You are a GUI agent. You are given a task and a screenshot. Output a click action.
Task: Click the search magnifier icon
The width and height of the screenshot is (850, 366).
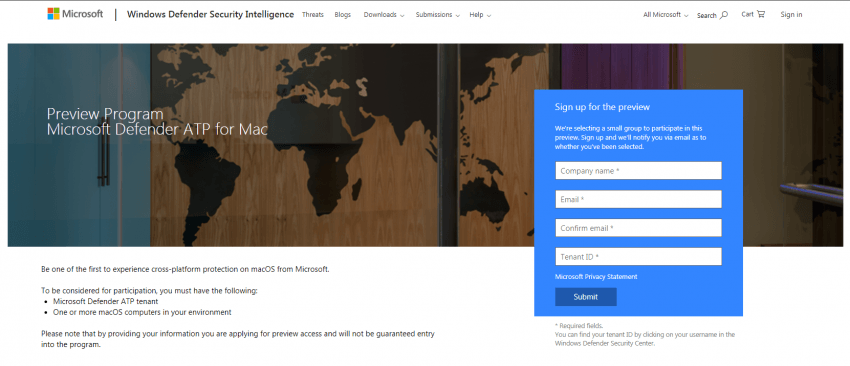point(724,15)
